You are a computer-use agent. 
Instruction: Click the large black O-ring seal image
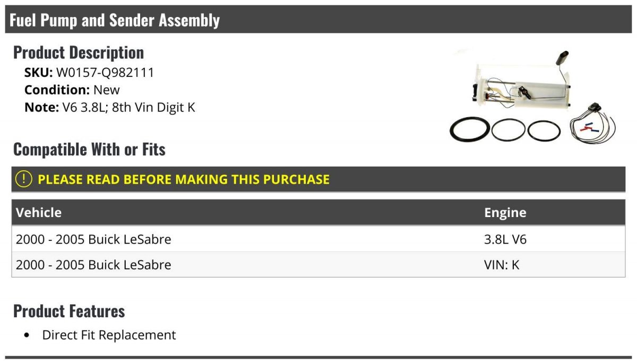pyautogui.click(x=469, y=129)
